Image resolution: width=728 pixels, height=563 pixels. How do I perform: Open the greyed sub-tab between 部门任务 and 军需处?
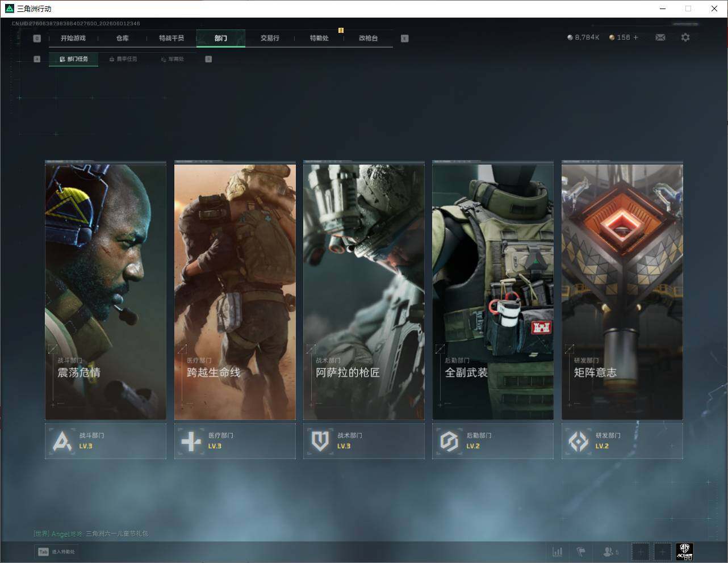point(123,59)
